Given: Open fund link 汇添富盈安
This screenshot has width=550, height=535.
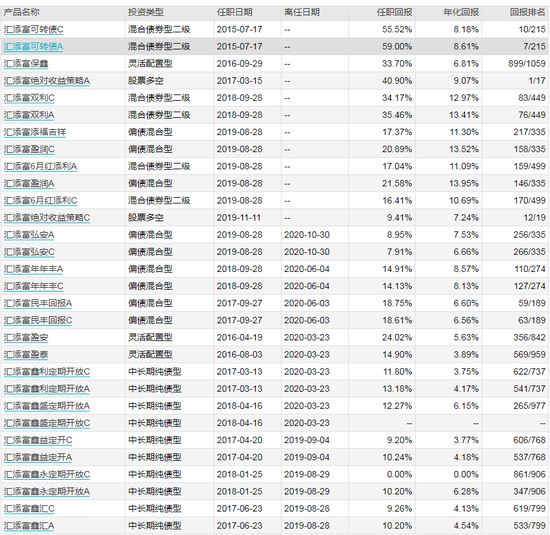Looking at the screenshot, I should click(x=26, y=338).
